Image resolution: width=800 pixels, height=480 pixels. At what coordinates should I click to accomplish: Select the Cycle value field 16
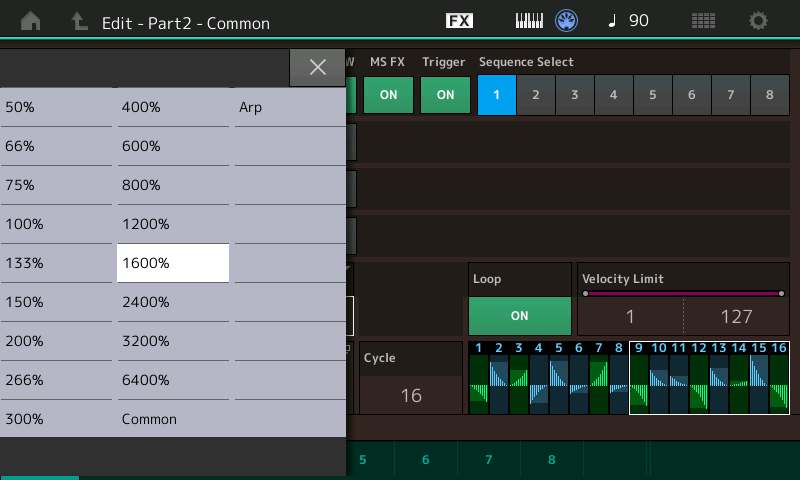[411, 395]
